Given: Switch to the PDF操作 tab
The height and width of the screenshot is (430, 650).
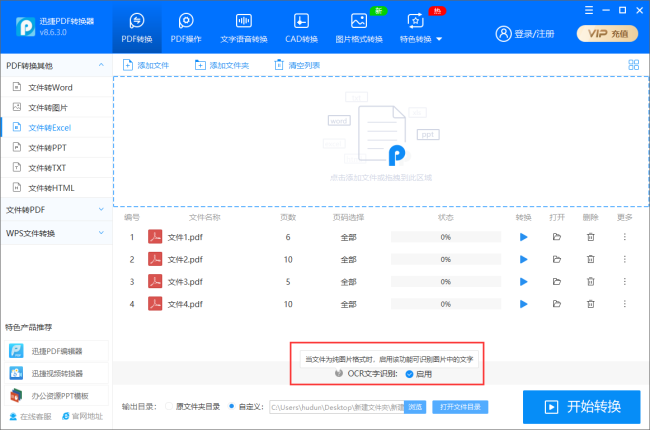Looking at the screenshot, I should point(186,28).
